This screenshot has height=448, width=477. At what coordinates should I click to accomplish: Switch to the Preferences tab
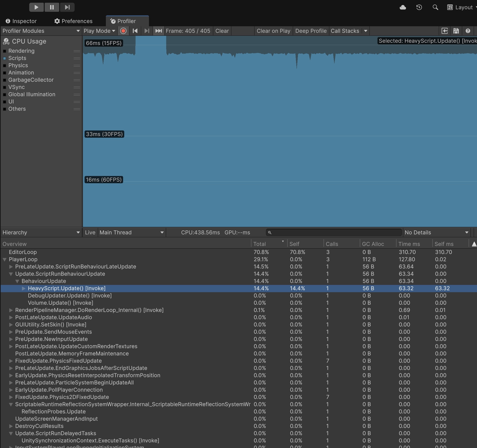click(73, 21)
